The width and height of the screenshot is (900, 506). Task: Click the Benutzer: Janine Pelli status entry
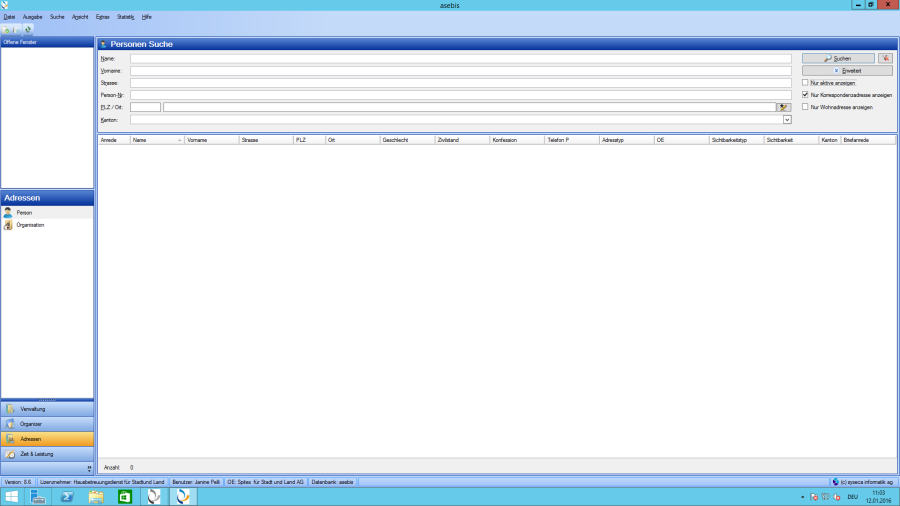point(196,482)
